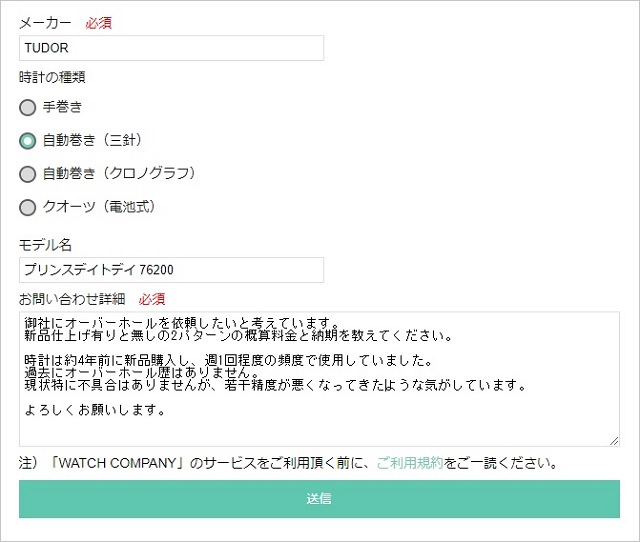Click the メーカー field label
Viewport: 640px width, 542px height.
pos(45,23)
